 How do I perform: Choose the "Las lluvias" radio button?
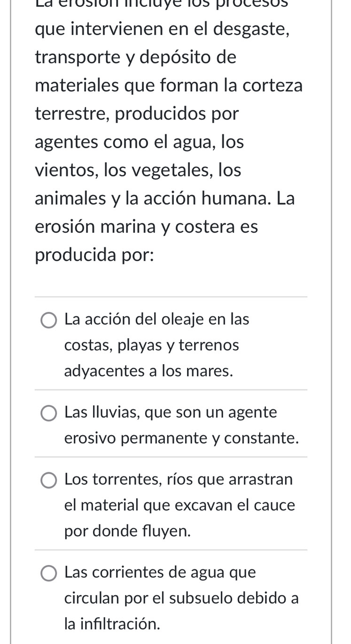point(49,414)
